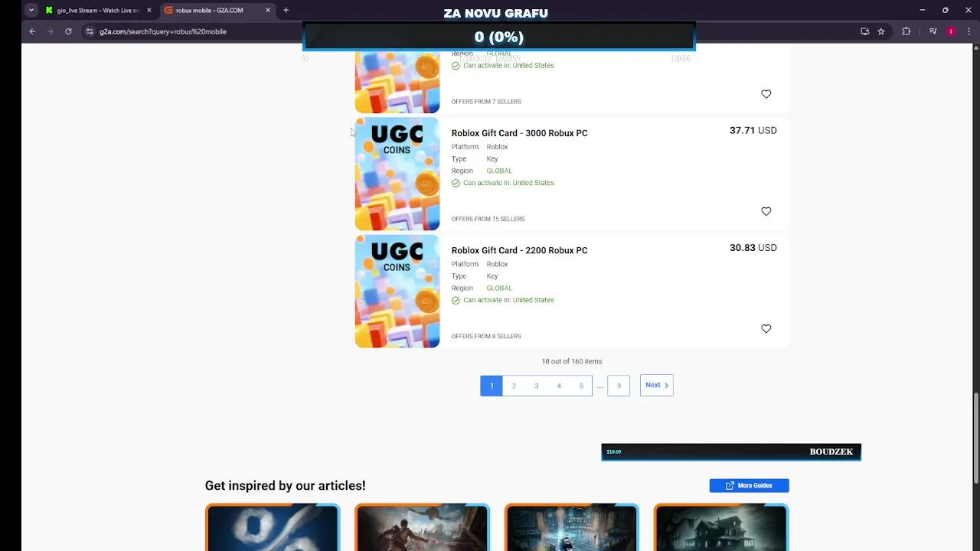The width and height of the screenshot is (980, 551).
Task: Click the browser back arrow
Action: pos(32,31)
